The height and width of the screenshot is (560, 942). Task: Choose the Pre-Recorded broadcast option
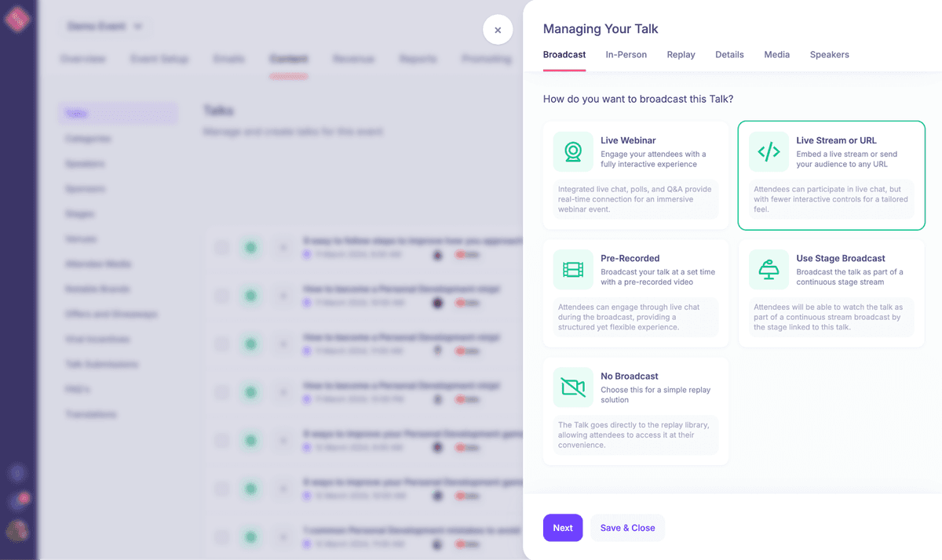click(630, 258)
